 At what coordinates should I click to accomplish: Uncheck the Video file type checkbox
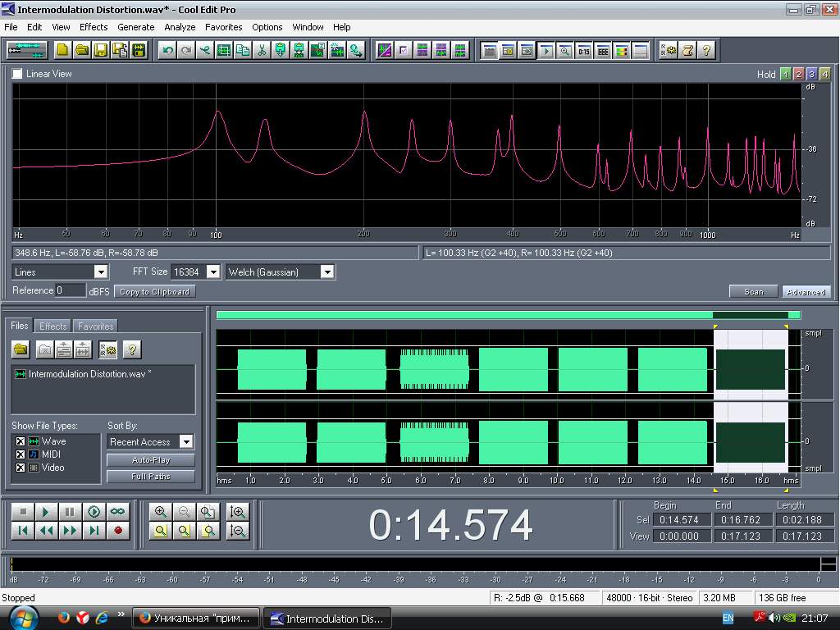click(x=21, y=468)
